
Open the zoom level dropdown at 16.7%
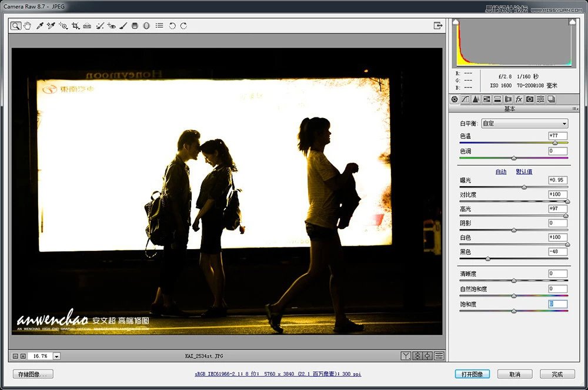coord(57,356)
